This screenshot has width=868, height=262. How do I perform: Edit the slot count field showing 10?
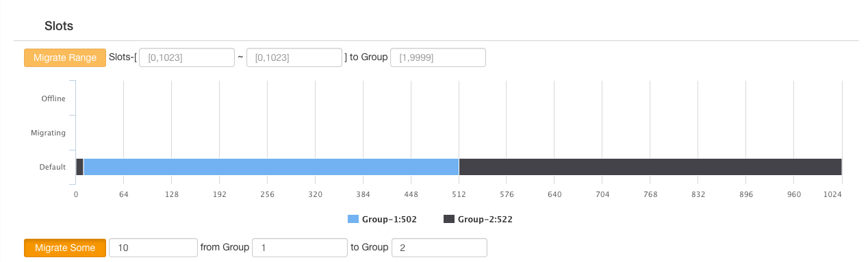click(153, 248)
